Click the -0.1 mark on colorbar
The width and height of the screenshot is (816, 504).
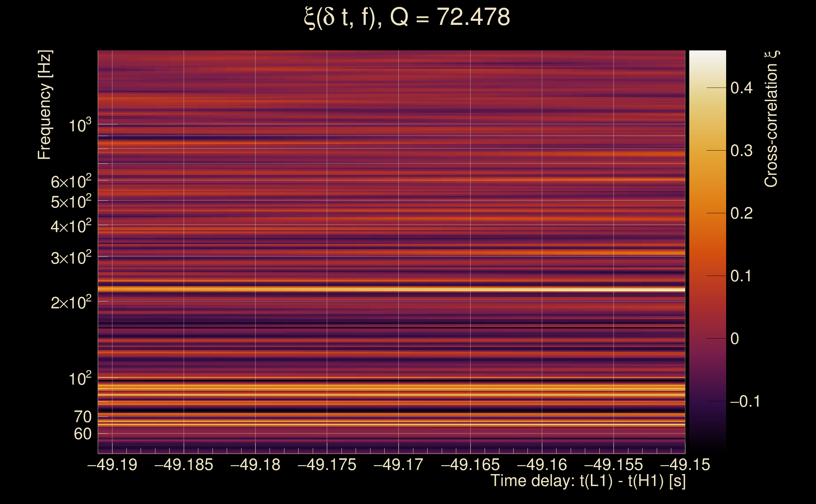(745, 401)
